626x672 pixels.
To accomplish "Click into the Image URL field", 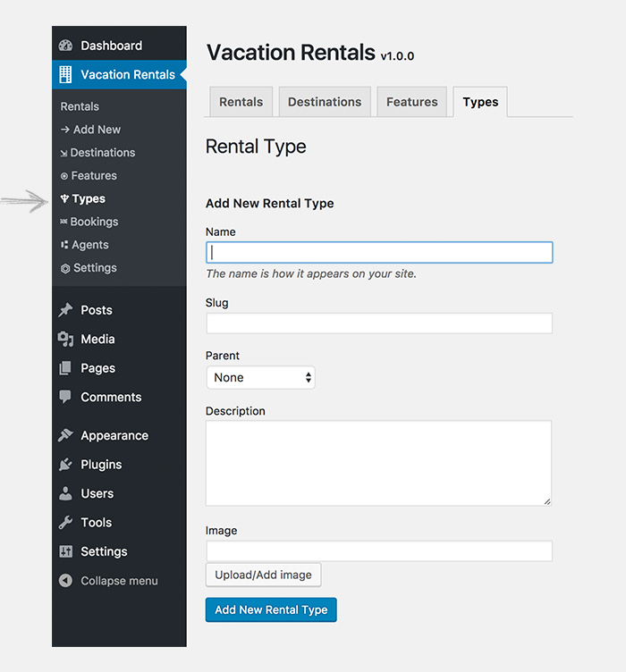I will (379, 551).
